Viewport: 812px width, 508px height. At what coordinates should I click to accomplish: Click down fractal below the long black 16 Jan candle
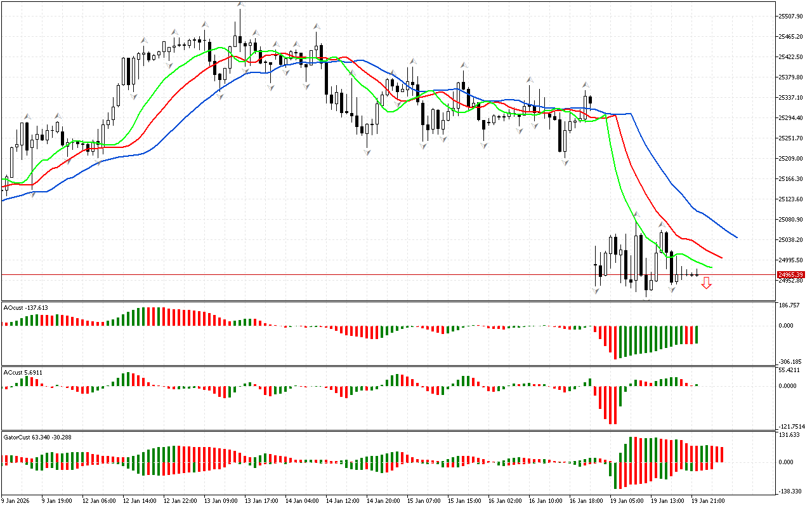point(565,163)
